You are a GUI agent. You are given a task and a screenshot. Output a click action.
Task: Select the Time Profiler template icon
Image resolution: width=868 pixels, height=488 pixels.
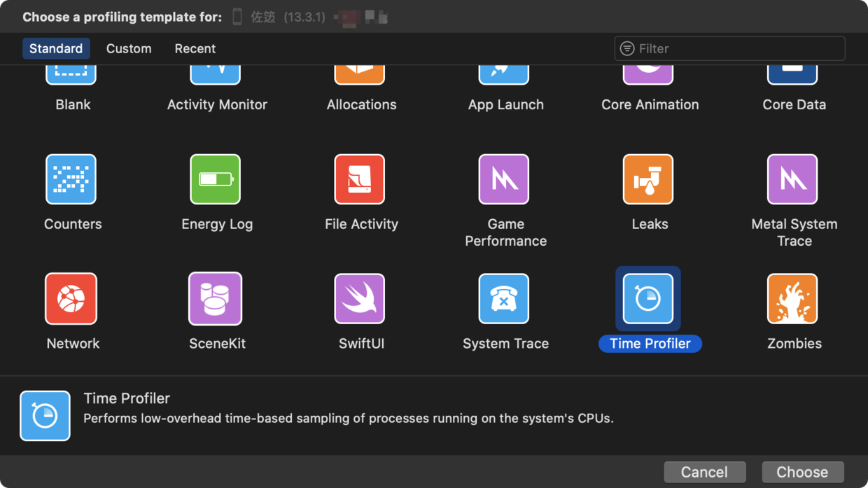pos(647,299)
